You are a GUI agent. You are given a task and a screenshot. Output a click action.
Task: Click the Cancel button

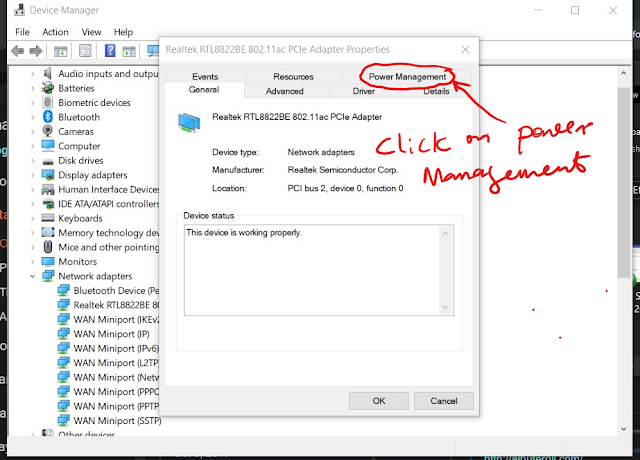(x=444, y=401)
